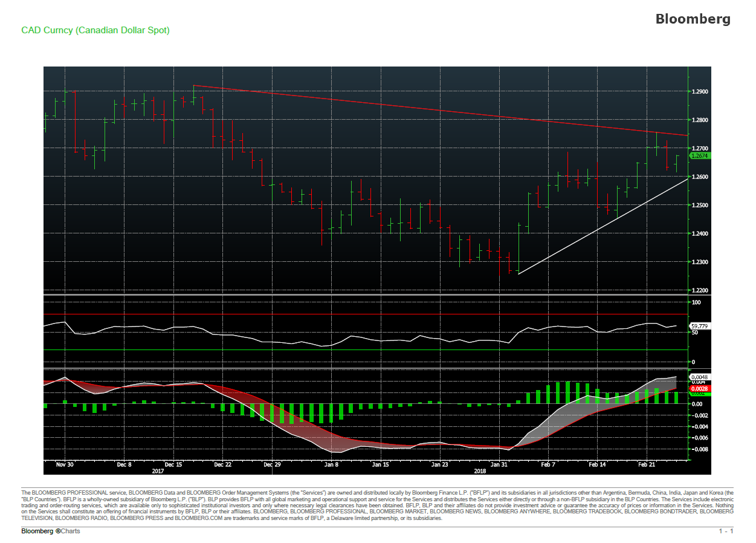Click the '1 - 1' page number
This screenshot has width=756, height=543.
point(726,531)
